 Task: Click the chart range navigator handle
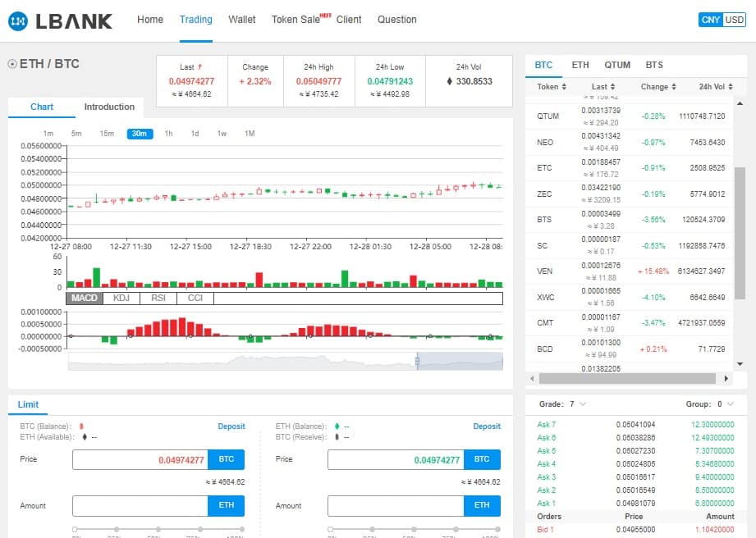[418, 361]
